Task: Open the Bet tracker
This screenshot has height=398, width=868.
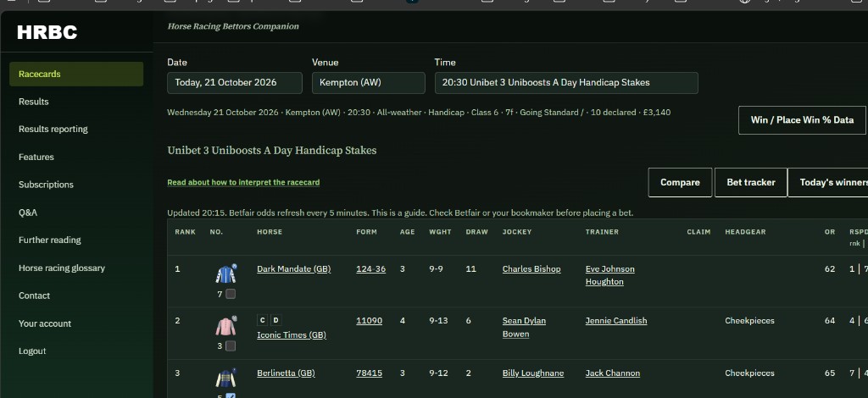Action: (x=751, y=182)
